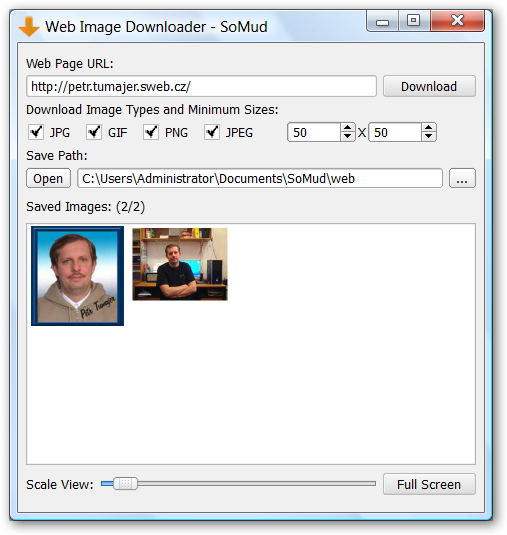Click the Scale View slider handle
This screenshot has height=535, width=507.
[x=125, y=484]
